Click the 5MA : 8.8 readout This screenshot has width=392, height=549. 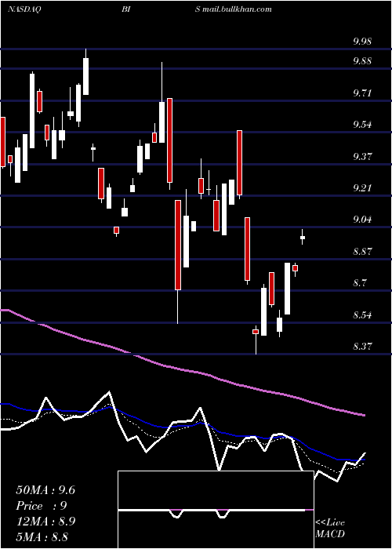pyautogui.click(x=42, y=536)
